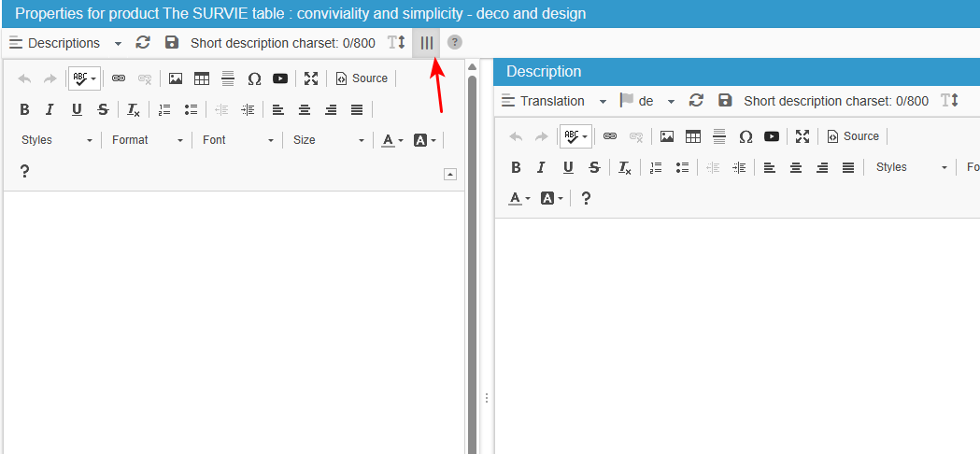The width and height of the screenshot is (980, 454).
Task: Save using the right panel floppy icon
Action: click(724, 101)
